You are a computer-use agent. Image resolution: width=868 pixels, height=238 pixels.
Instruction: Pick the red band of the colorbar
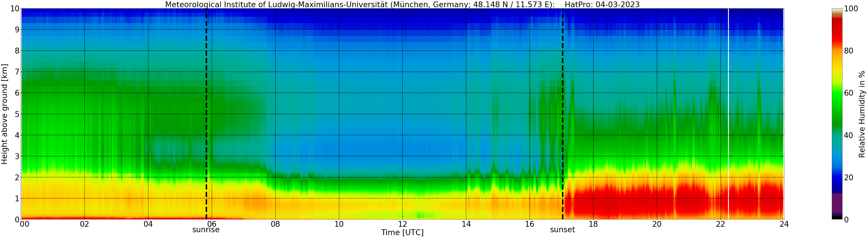837,32
